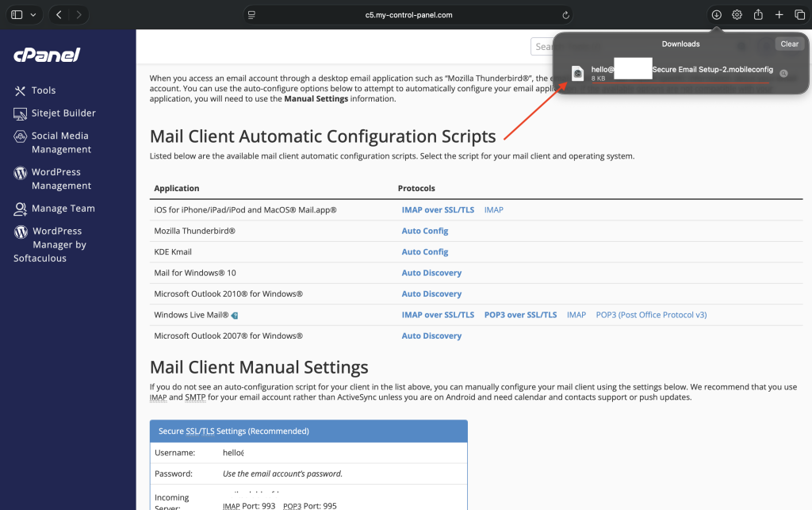Screen dimensions: 812x510
Task: Reload the page with refresh icon
Action: 565,15
